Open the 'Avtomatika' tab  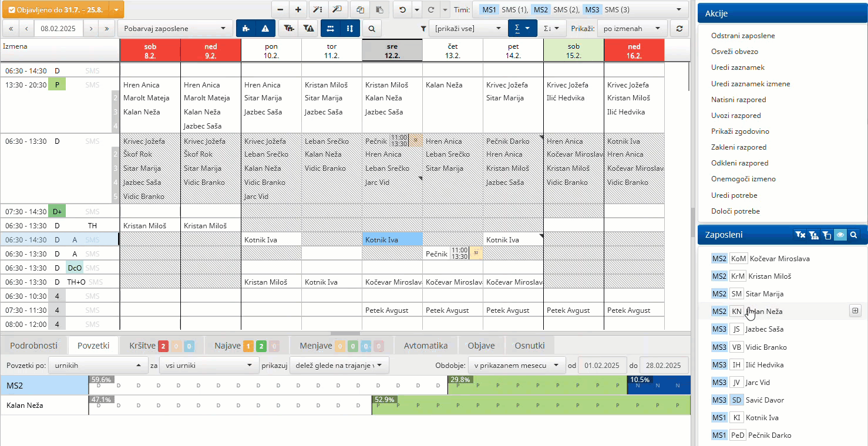[x=425, y=346]
